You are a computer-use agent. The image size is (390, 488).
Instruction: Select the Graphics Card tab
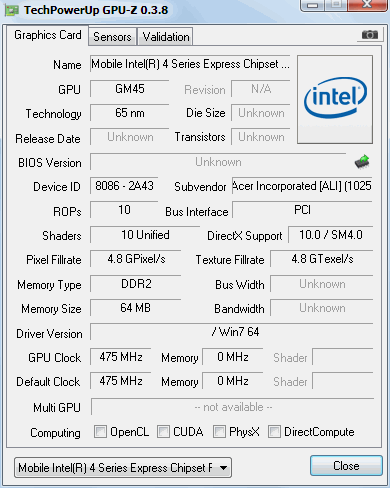coord(48,35)
